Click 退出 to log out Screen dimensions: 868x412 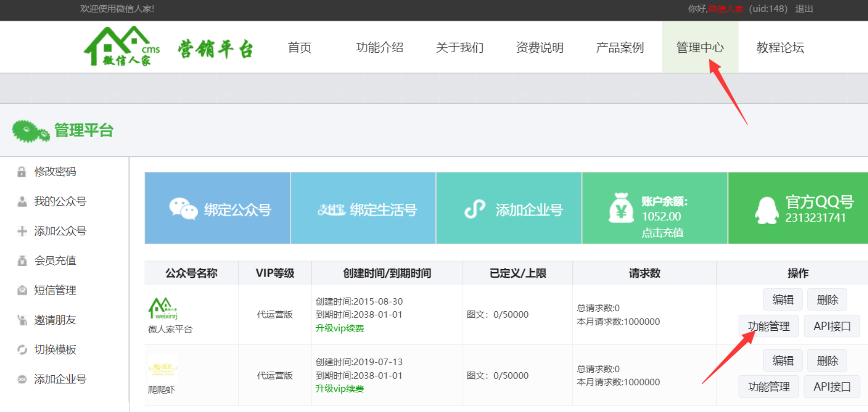click(804, 9)
